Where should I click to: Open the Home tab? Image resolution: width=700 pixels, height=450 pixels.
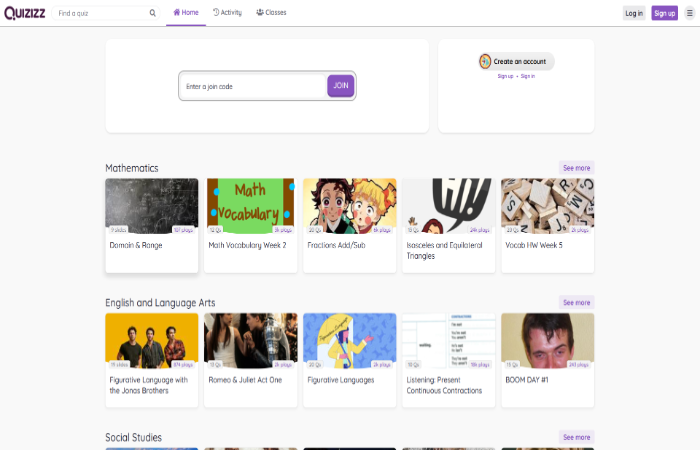pyautogui.click(x=186, y=12)
